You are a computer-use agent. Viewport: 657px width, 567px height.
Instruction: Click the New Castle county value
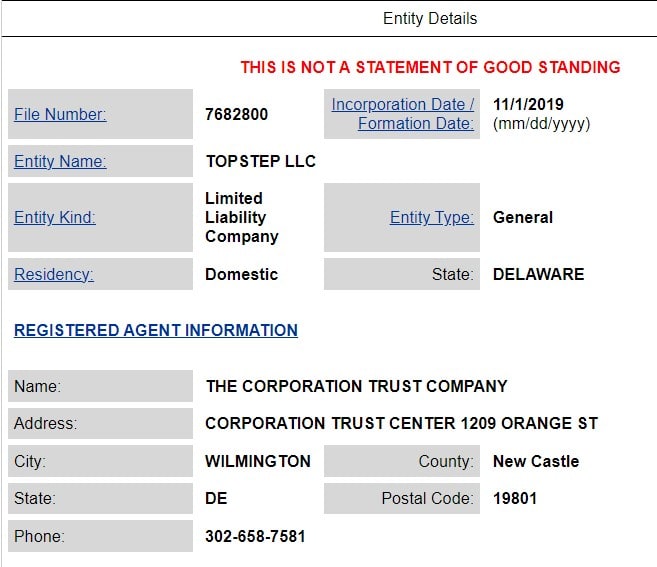[535, 461]
